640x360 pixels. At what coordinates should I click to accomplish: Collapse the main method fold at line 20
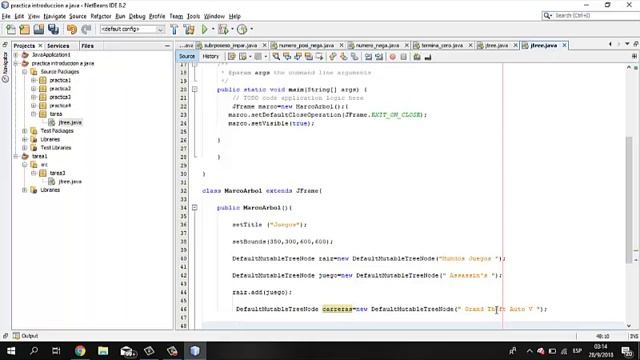tap(195, 89)
